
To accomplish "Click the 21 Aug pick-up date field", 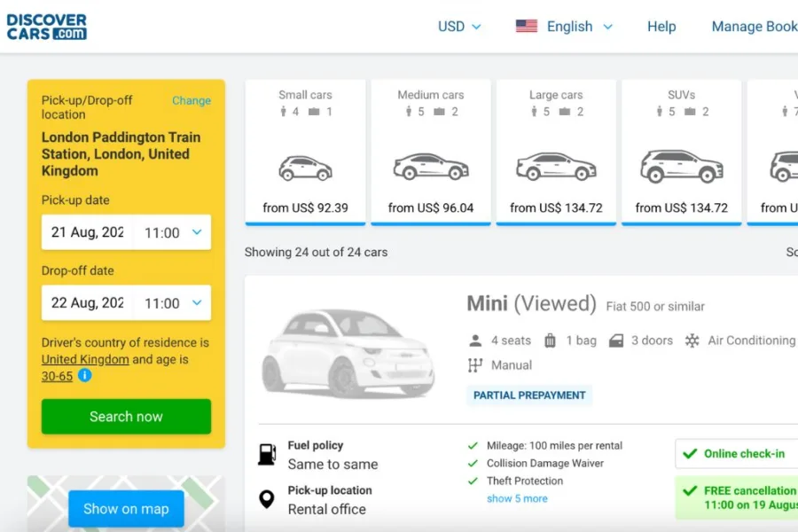I will pos(85,232).
